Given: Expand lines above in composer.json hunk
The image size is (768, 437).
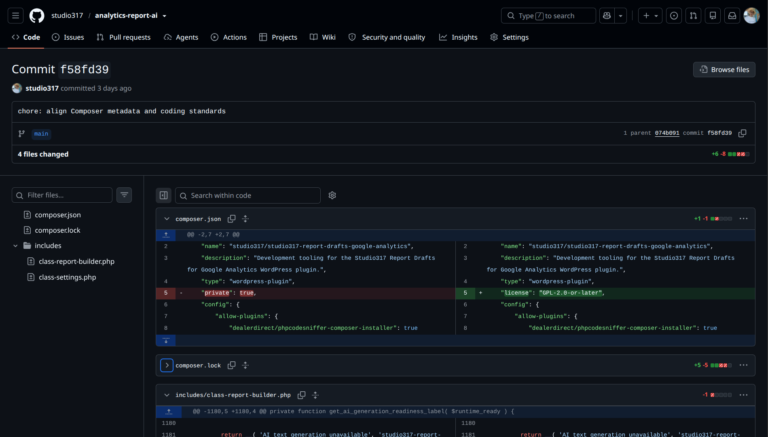Looking at the screenshot, I should [x=166, y=235].
